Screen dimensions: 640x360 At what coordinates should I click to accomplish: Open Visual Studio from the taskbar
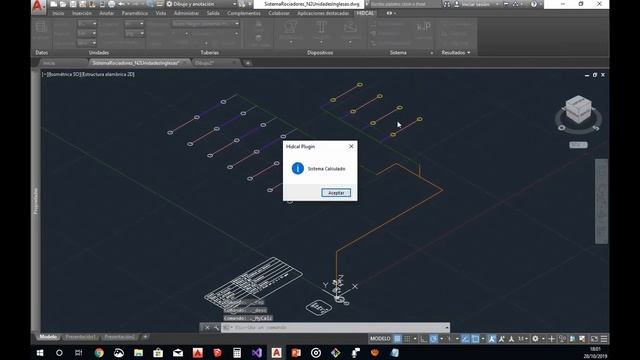(x=257, y=353)
